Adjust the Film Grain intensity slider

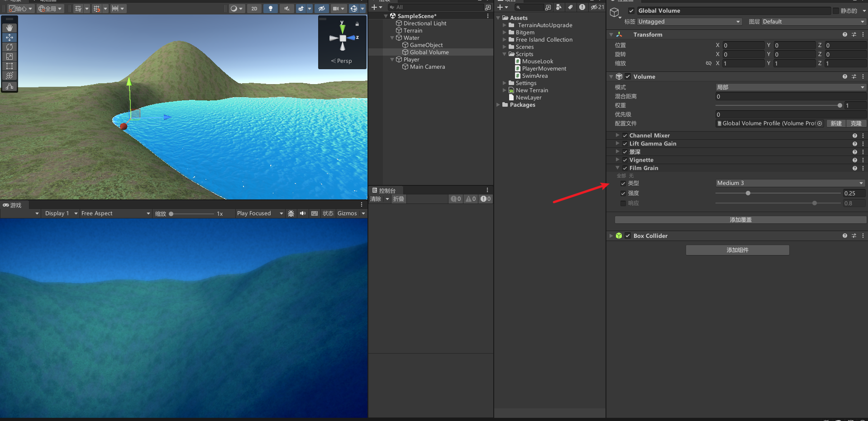(x=748, y=193)
